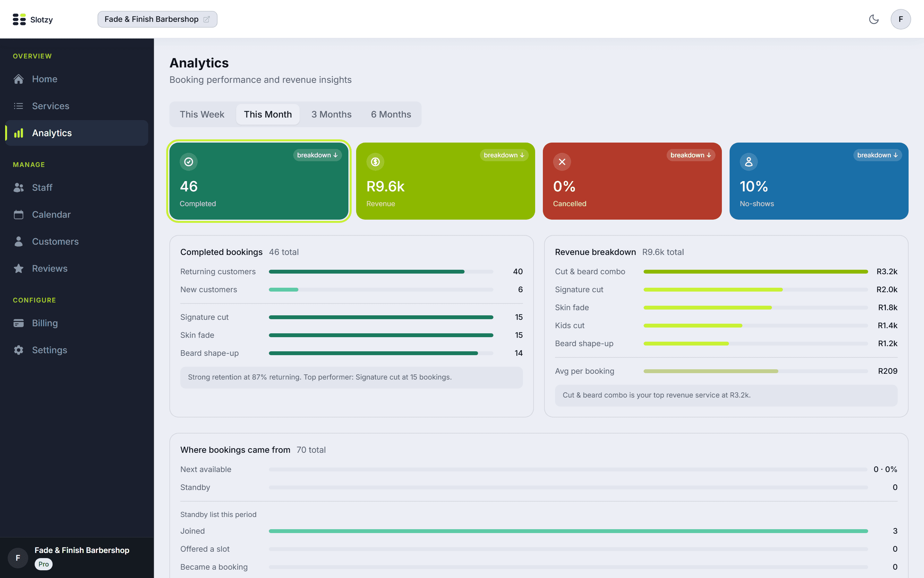Click the Became a booking row label
Screen dimensions: 924x578
[x=214, y=567]
